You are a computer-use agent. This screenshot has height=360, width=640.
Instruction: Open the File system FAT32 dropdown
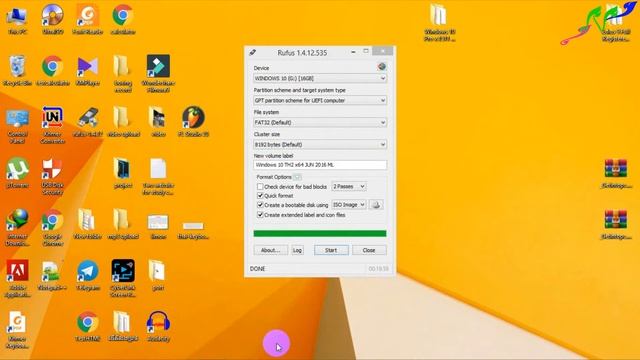320,122
